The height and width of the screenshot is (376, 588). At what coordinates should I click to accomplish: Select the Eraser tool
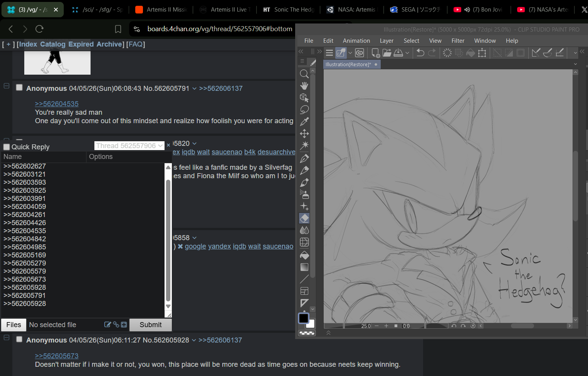pyautogui.click(x=304, y=218)
